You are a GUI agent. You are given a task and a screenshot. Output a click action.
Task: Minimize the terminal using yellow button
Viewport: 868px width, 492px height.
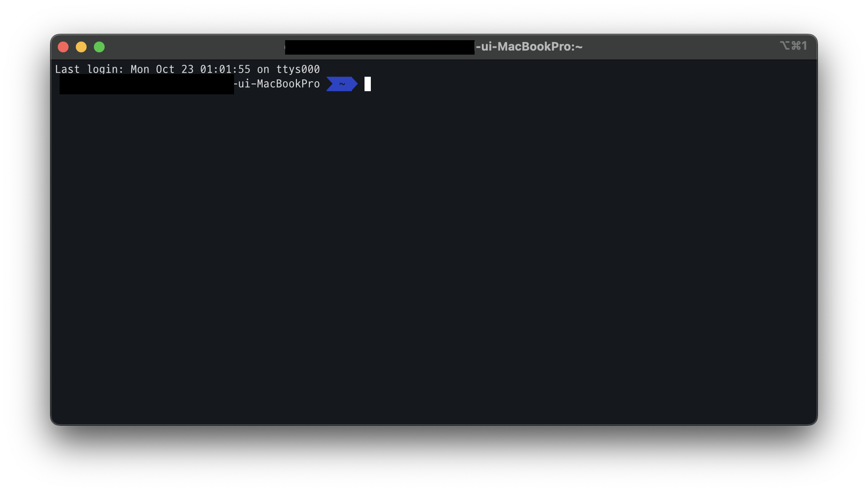[81, 47]
